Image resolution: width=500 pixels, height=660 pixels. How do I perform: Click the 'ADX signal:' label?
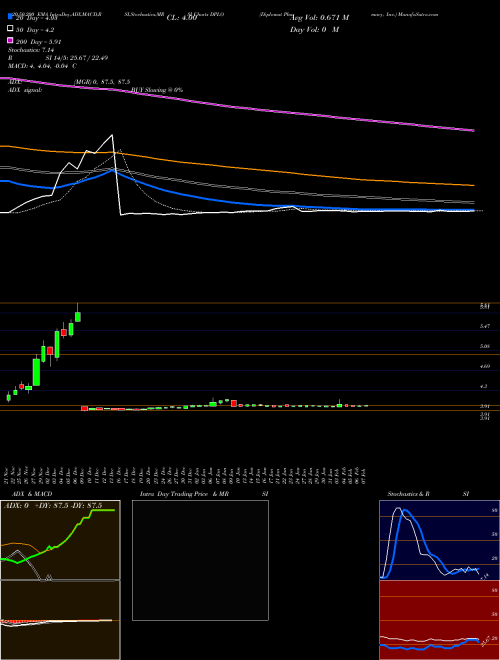click(25, 90)
